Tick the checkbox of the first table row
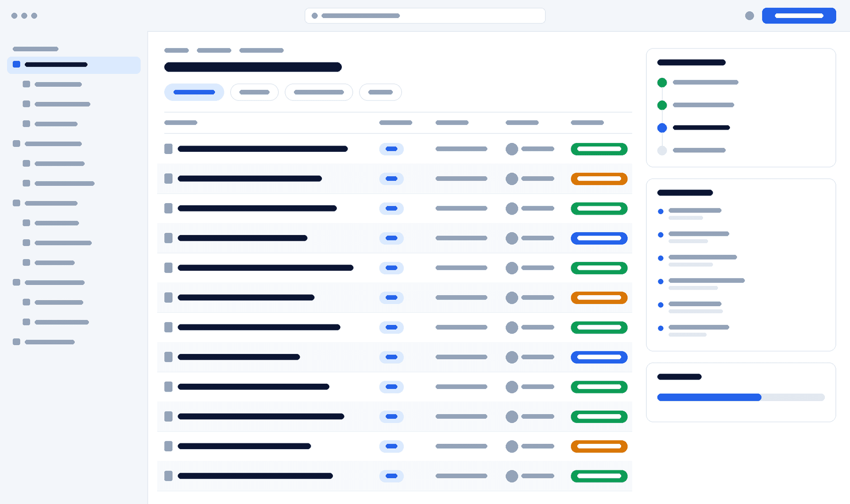 click(168, 149)
